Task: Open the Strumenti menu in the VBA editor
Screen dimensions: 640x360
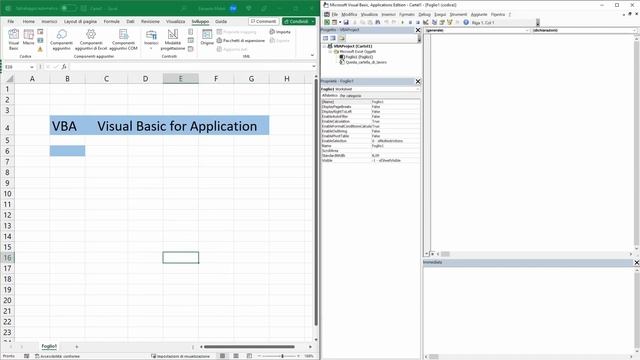Action: (x=458, y=14)
